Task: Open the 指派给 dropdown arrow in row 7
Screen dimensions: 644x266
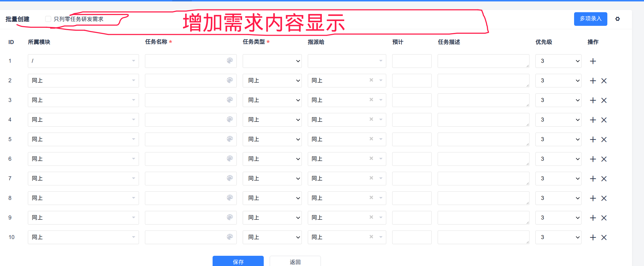Action: [x=381, y=178]
